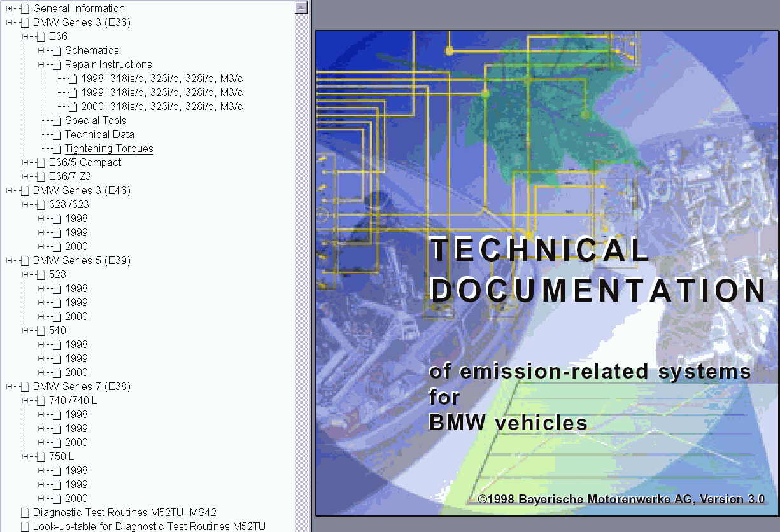
Task: Click the 528i page icon
Action: click(41, 275)
